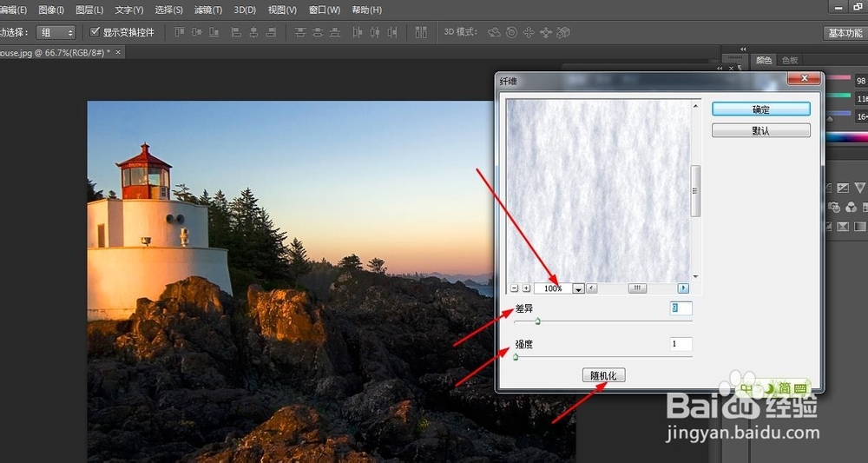This screenshot has height=463, width=868.
Task: Zoom out the fiber preview with minus button
Action: pos(514,288)
